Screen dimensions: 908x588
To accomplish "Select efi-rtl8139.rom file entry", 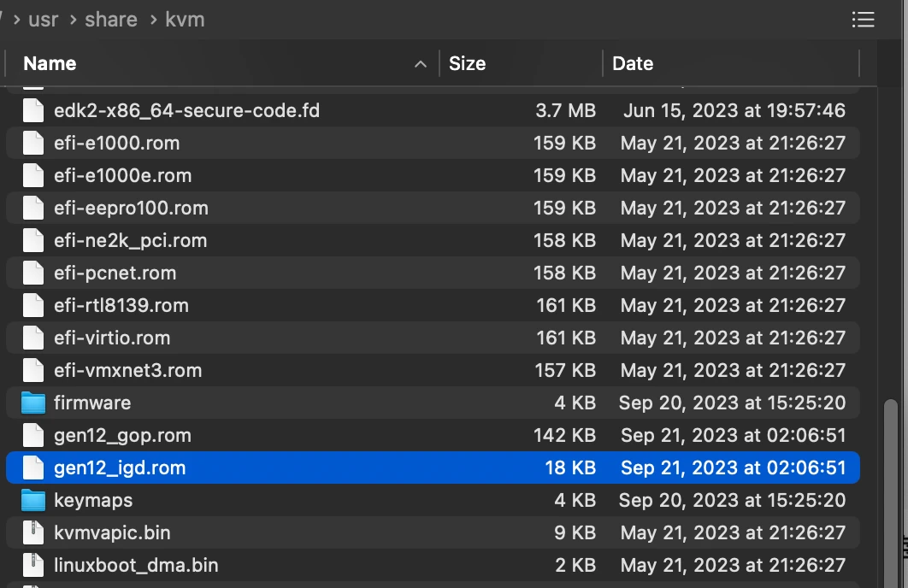I will [x=121, y=305].
